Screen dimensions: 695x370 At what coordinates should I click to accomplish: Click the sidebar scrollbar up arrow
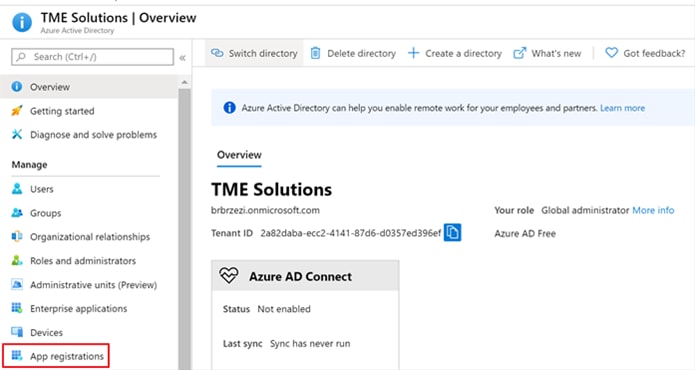point(184,82)
